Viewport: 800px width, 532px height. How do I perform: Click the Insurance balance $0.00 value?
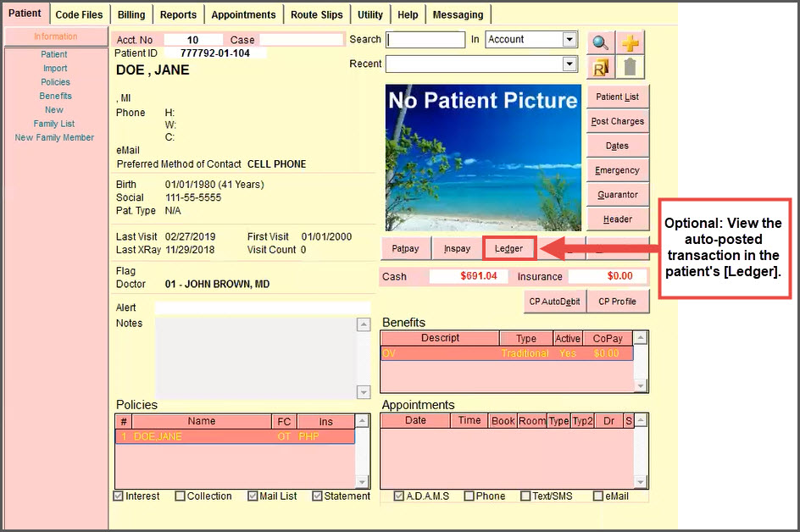coord(607,276)
